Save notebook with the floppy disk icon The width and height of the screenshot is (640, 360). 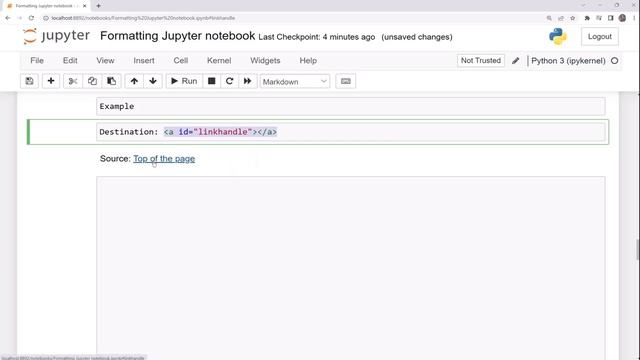pyautogui.click(x=29, y=81)
